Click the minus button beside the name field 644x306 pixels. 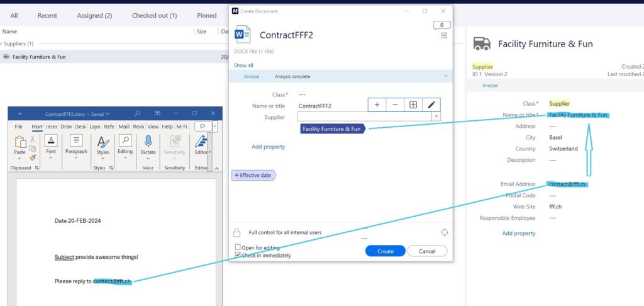tap(395, 105)
